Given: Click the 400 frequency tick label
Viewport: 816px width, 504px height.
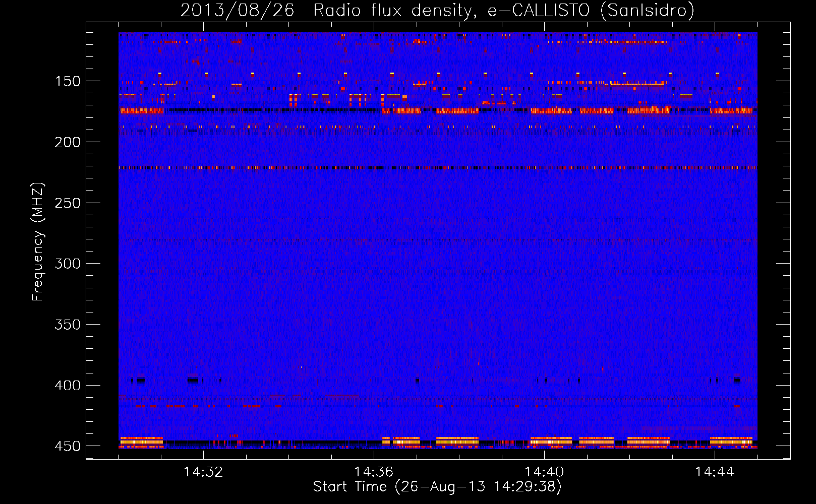Looking at the screenshot, I should (x=67, y=386).
